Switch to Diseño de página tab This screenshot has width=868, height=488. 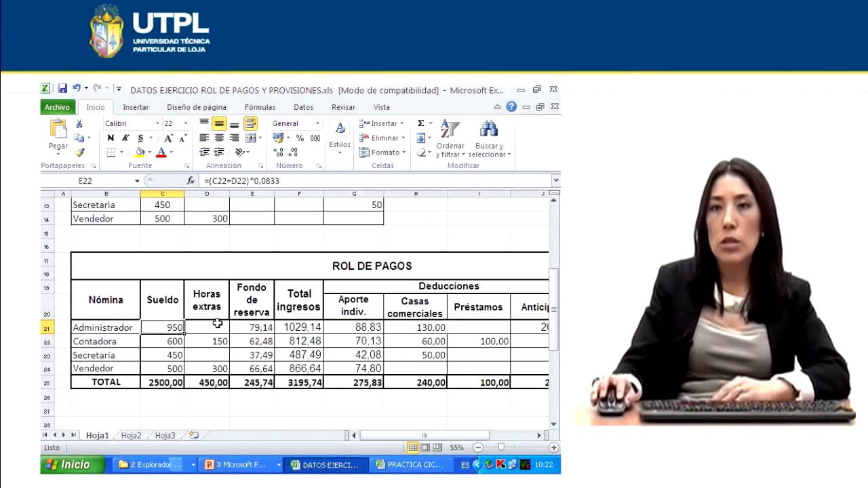[197, 107]
